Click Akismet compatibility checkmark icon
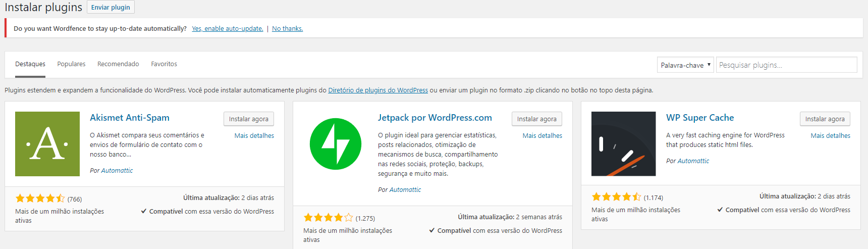 [x=144, y=211]
